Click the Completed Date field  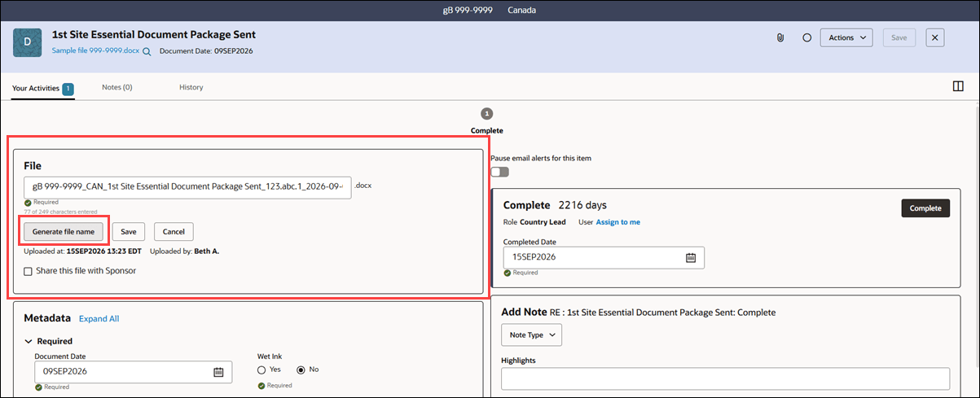click(604, 257)
